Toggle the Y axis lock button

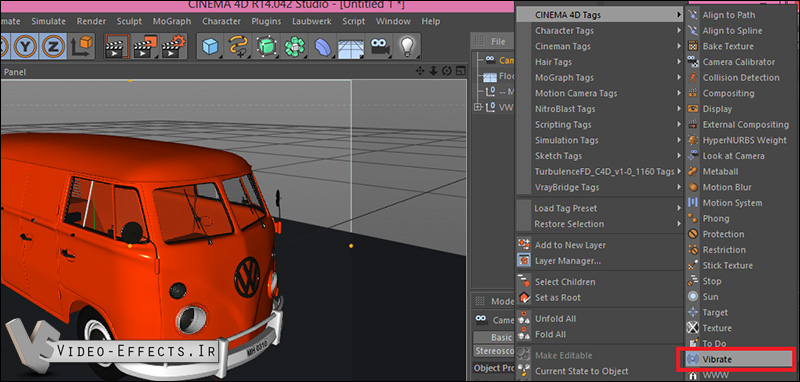click(x=25, y=47)
